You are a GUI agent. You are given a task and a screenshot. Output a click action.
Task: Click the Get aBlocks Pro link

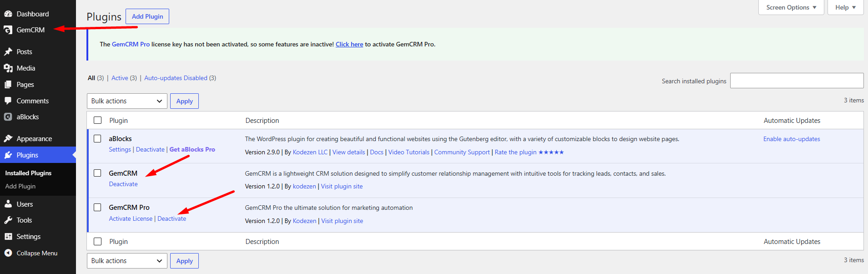pyautogui.click(x=192, y=149)
